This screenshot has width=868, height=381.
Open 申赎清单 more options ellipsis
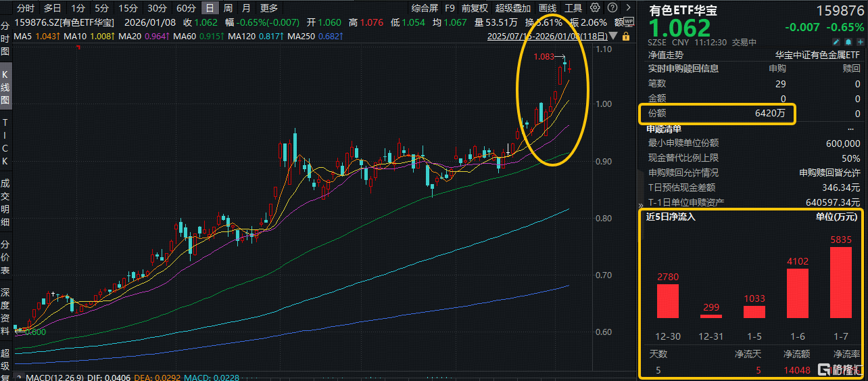coord(850,129)
